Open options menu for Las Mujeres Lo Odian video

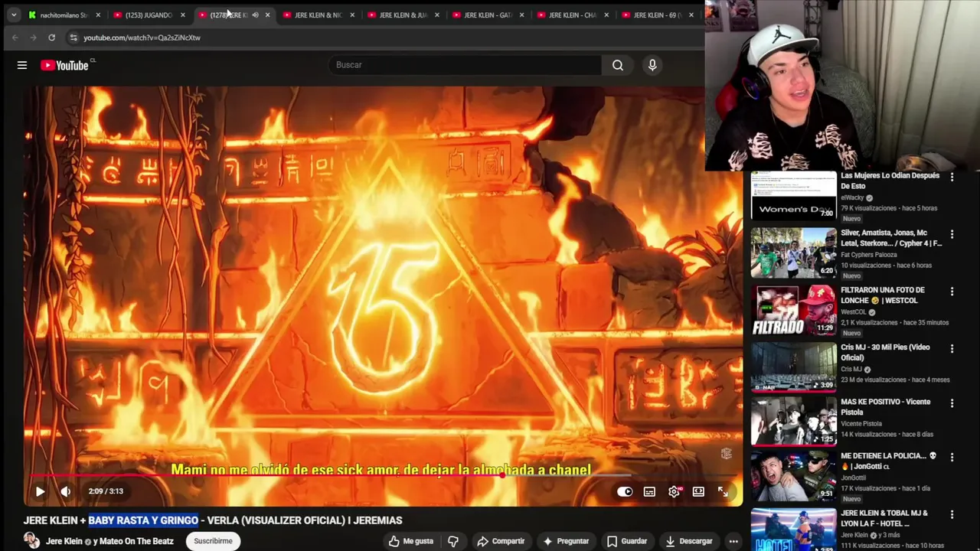point(952,177)
